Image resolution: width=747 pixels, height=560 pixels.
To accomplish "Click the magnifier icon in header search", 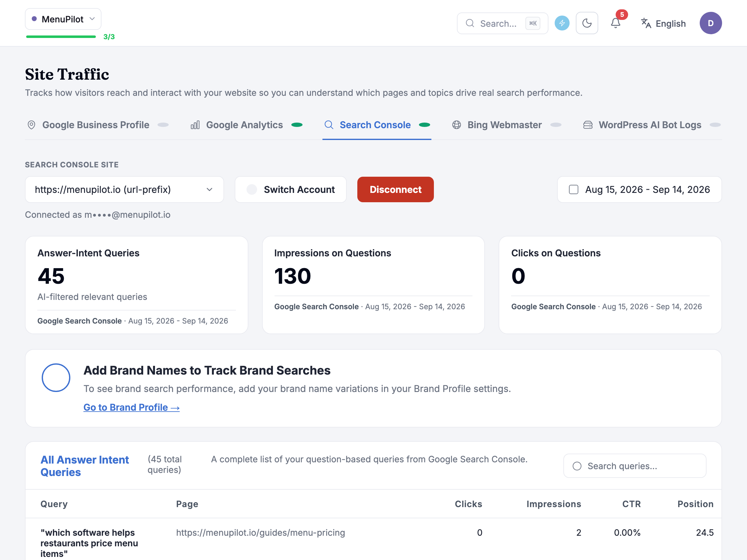I will [470, 23].
